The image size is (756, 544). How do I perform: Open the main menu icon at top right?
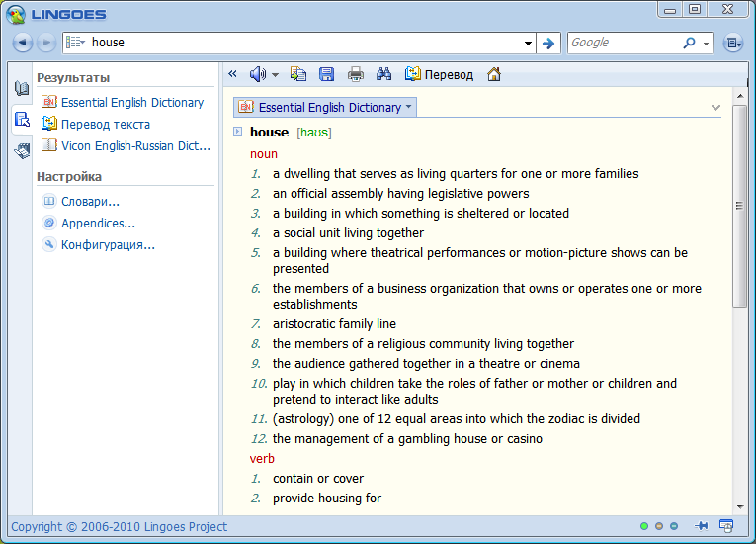(732, 43)
